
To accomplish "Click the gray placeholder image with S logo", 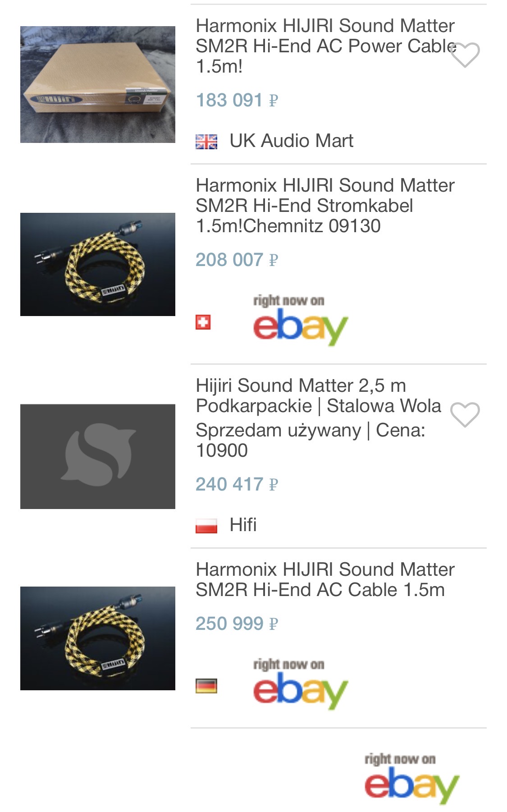I will click(x=98, y=456).
